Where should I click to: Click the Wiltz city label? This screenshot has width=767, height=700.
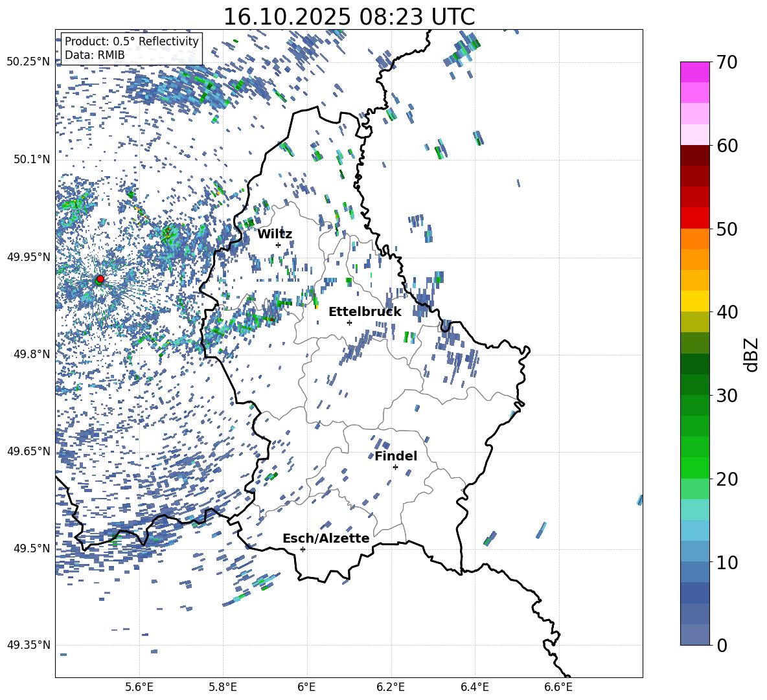click(x=275, y=234)
